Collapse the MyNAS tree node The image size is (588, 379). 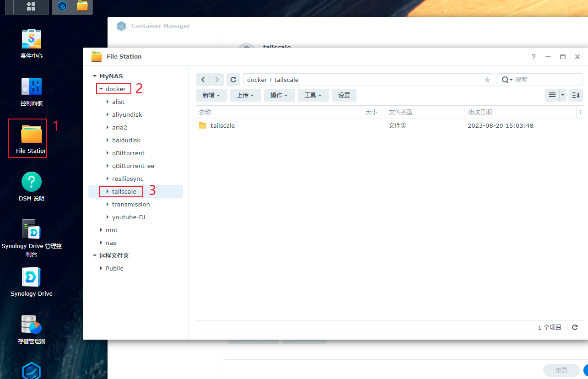(95, 76)
